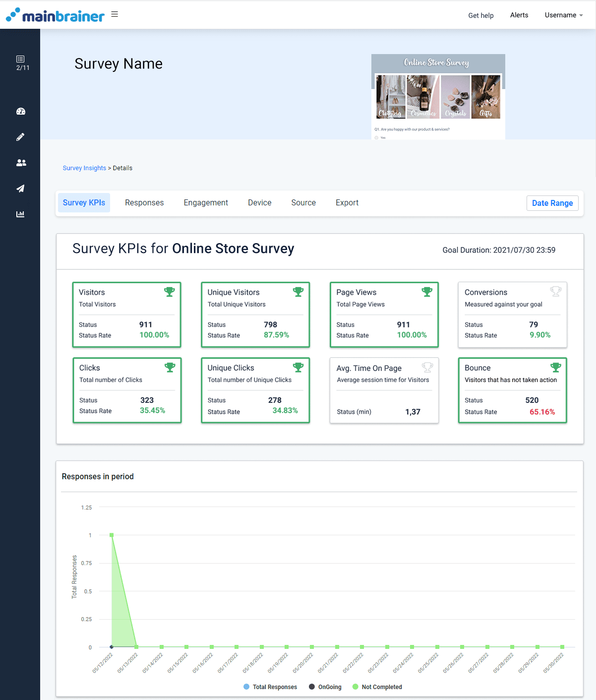Image resolution: width=596 pixels, height=700 pixels.
Task: Click the survey list icon above 2/11
Action: pos(20,58)
